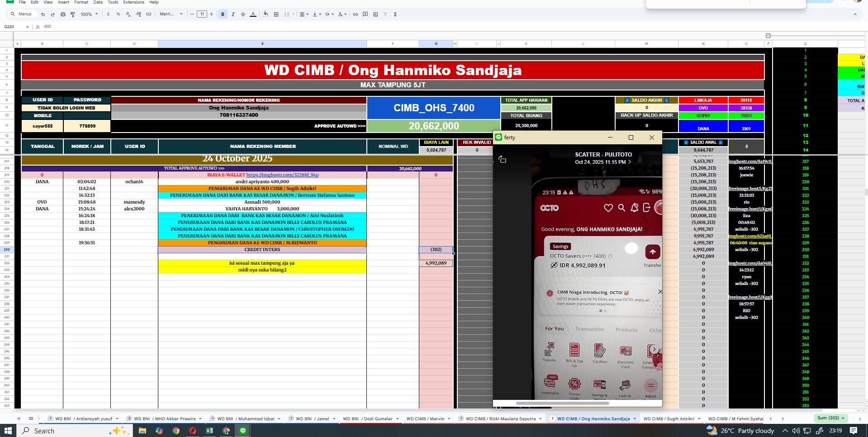Click the Insert comment icon
Screen dimensions: 868x437
(365, 14)
